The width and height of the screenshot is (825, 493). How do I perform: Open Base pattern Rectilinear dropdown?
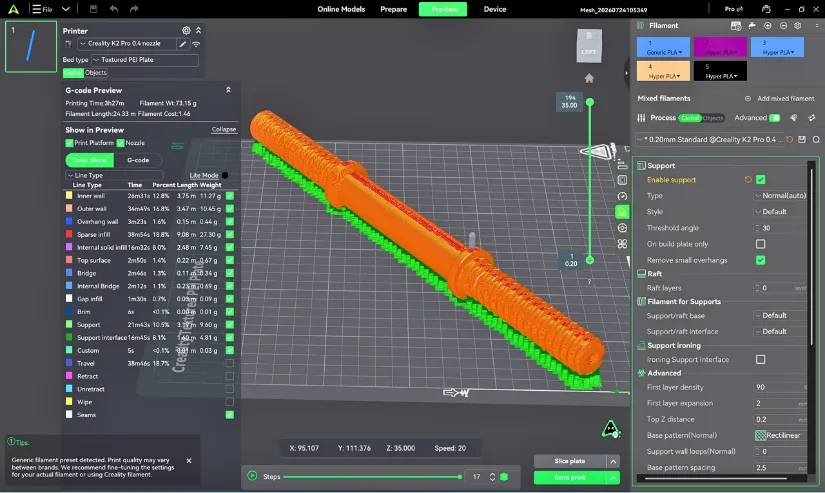(781, 436)
